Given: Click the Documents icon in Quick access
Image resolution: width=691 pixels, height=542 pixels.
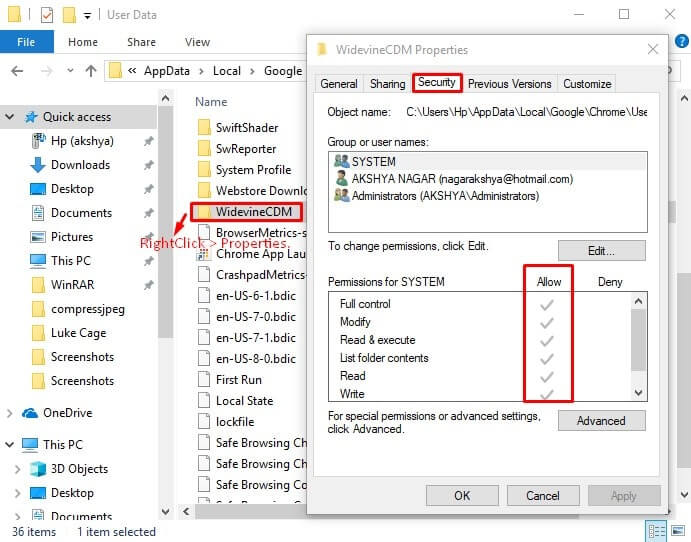Looking at the screenshot, I should [x=38, y=213].
